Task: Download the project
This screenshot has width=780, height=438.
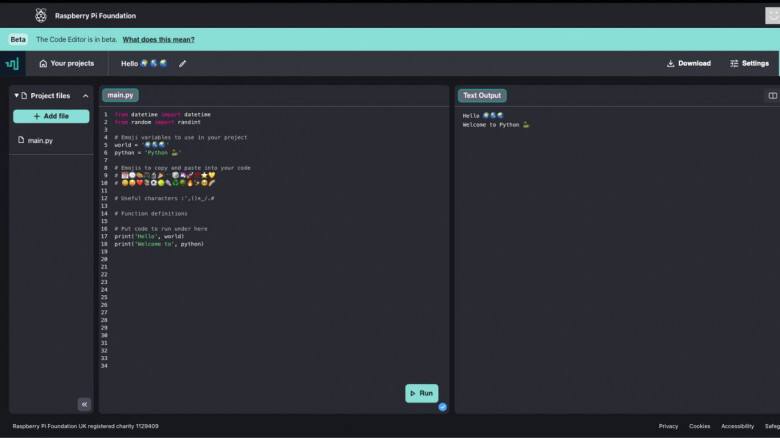Action: (x=688, y=64)
